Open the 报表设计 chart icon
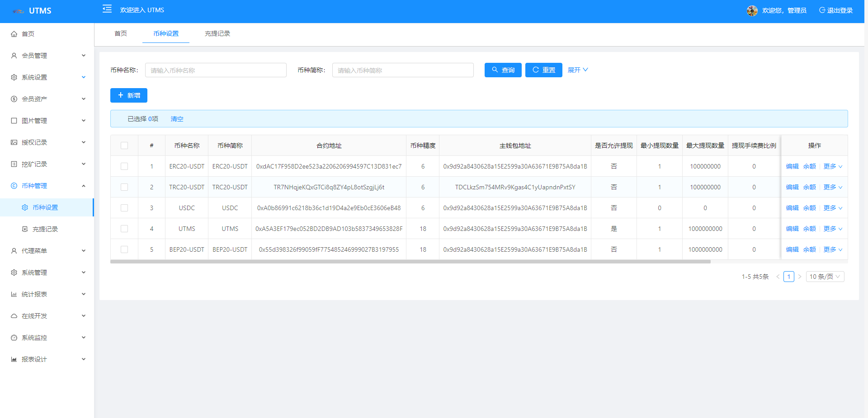 pos(14,359)
